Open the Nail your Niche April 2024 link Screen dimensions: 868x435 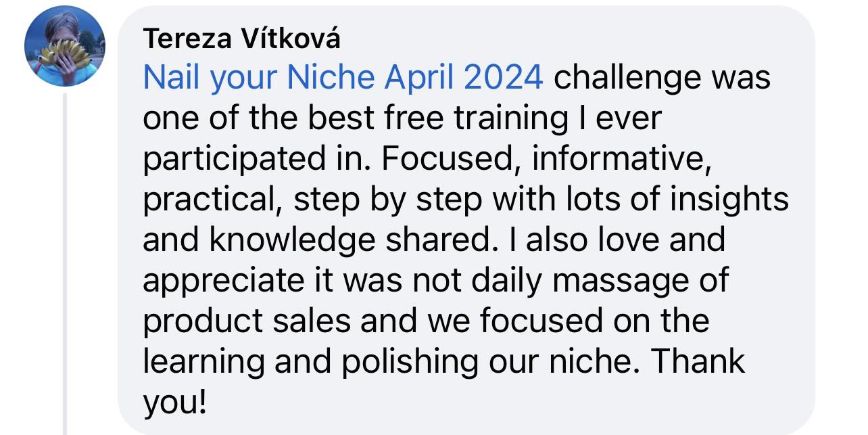pyautogui.click(x=343, y=78)
